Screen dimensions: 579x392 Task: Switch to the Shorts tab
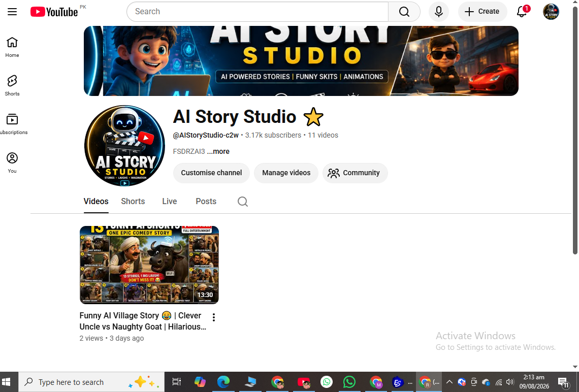[133, 202]
